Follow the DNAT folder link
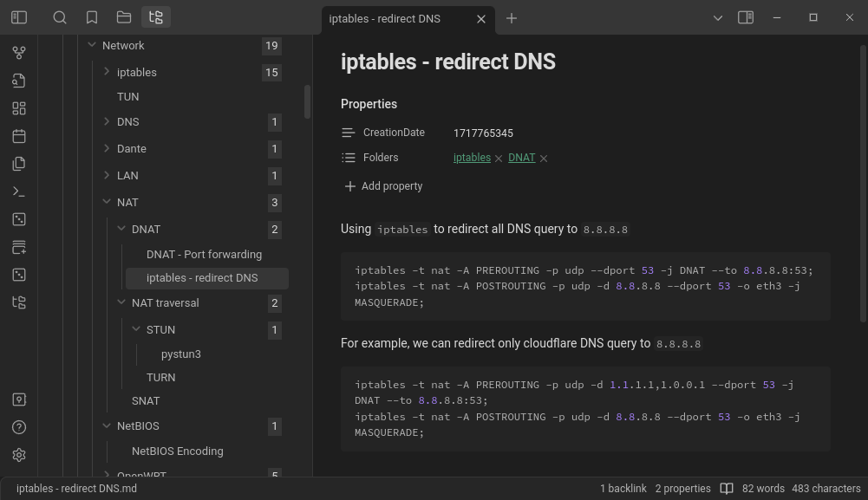This screenshot has height=500, width=868. (521, 158)
